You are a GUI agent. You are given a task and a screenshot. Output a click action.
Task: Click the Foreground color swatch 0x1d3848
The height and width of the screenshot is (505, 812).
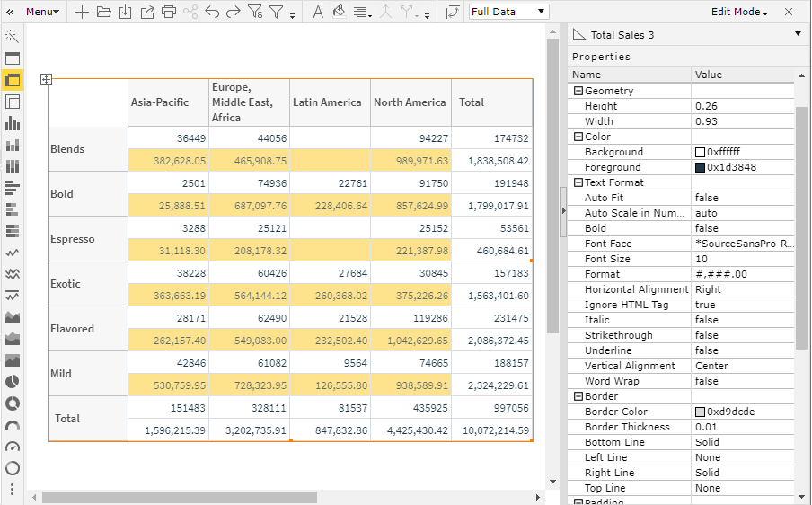pos(700,167)
